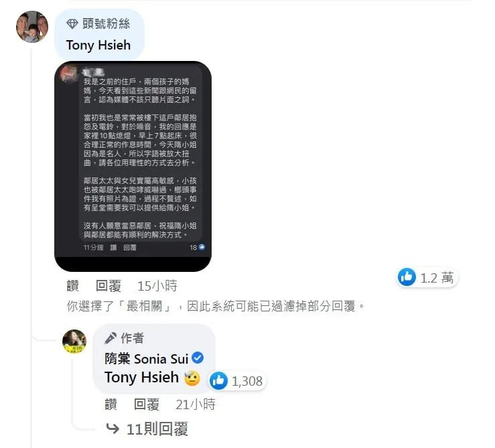Open Sonia Sui's profile avatar
The width and height of the screenshot is (495, 448).
point(74,342)
